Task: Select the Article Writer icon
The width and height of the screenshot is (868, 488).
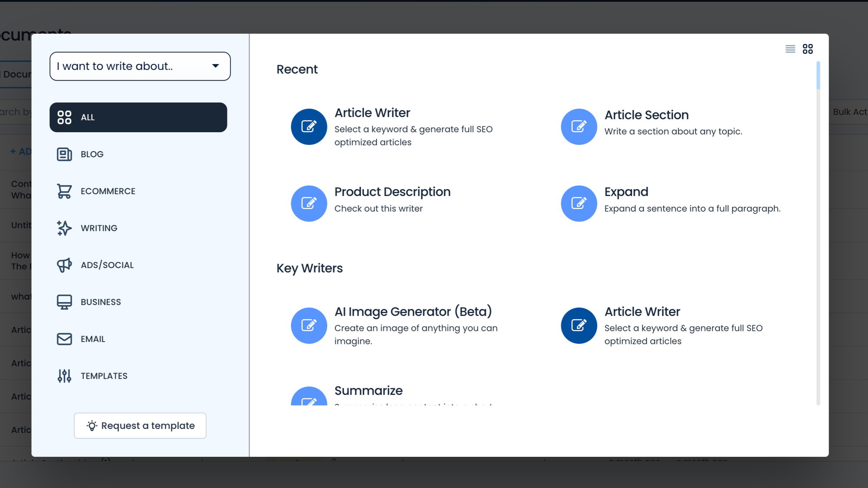Action: pyautogui.click(x=308, y=126)
